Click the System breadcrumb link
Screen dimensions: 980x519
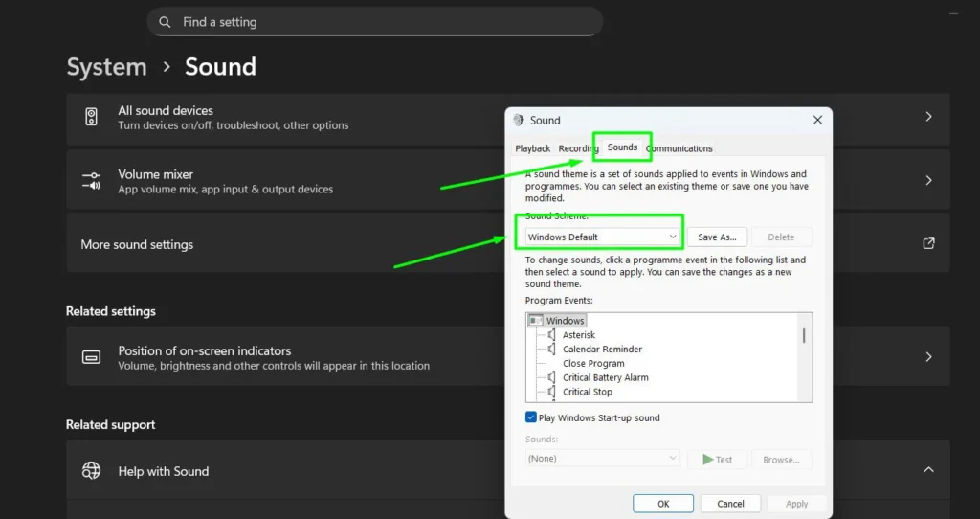(x=107, y=67)
